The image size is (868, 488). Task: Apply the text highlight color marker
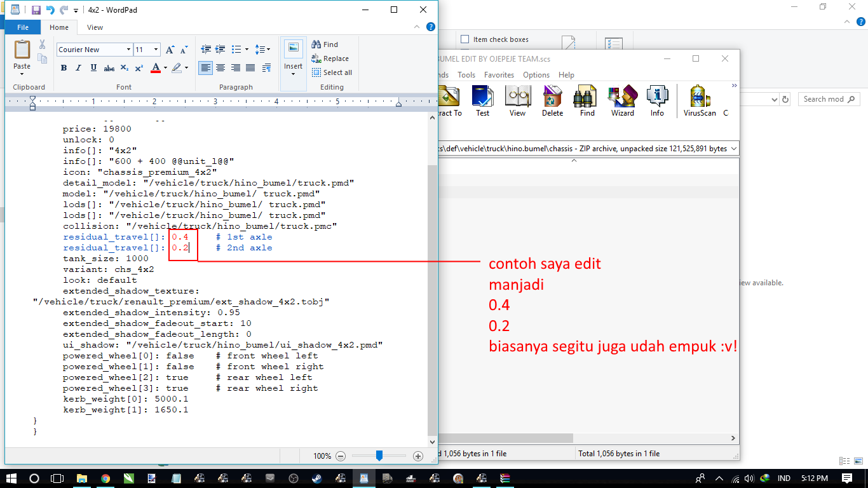(177, 68)
